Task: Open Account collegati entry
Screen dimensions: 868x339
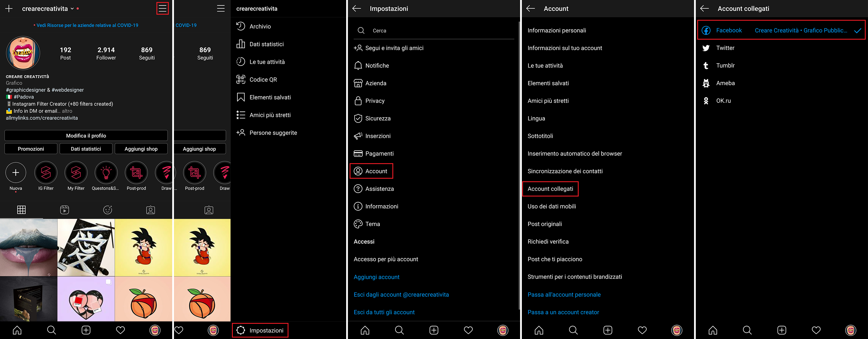Action: (x=550, y=189)
